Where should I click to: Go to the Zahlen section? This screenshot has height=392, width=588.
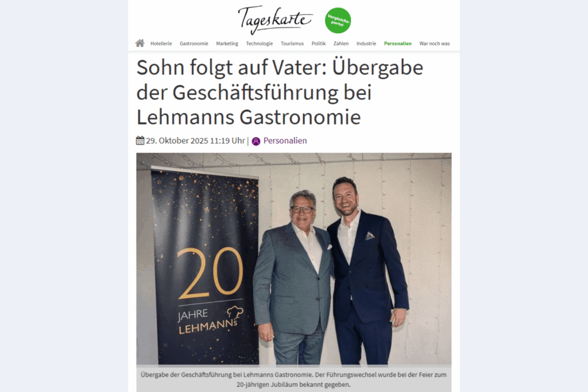[341, 44]
